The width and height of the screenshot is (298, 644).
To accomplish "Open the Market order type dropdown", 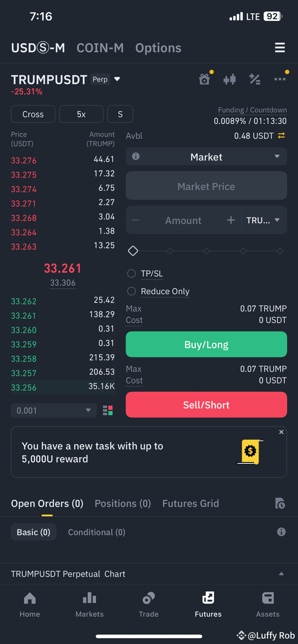I will [206, 157].
